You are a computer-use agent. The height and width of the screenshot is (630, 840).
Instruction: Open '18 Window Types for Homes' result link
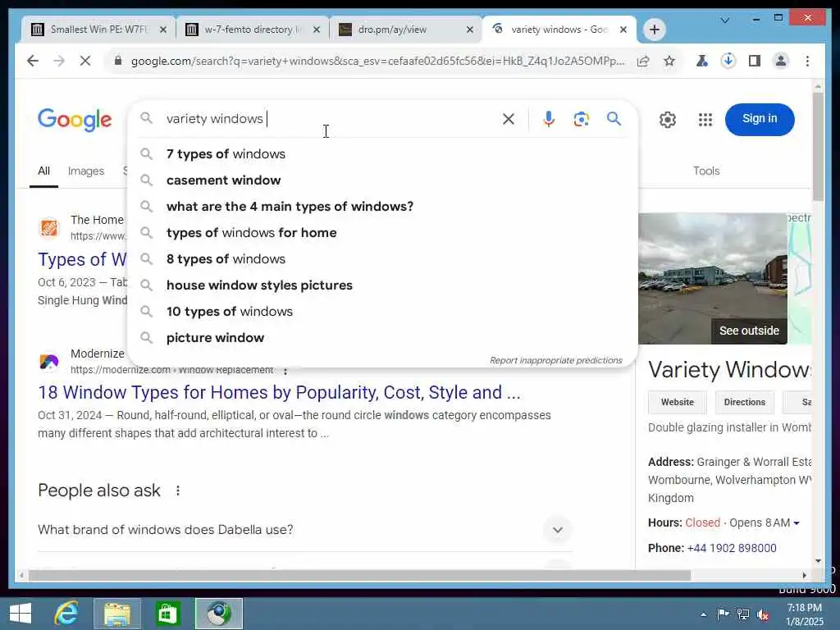pos(279,393)
